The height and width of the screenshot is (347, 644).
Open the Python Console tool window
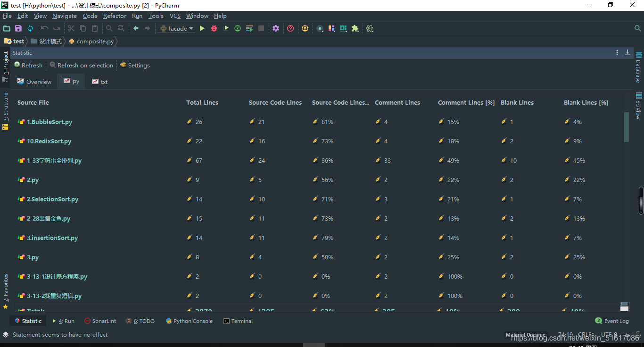click(190, 321)
